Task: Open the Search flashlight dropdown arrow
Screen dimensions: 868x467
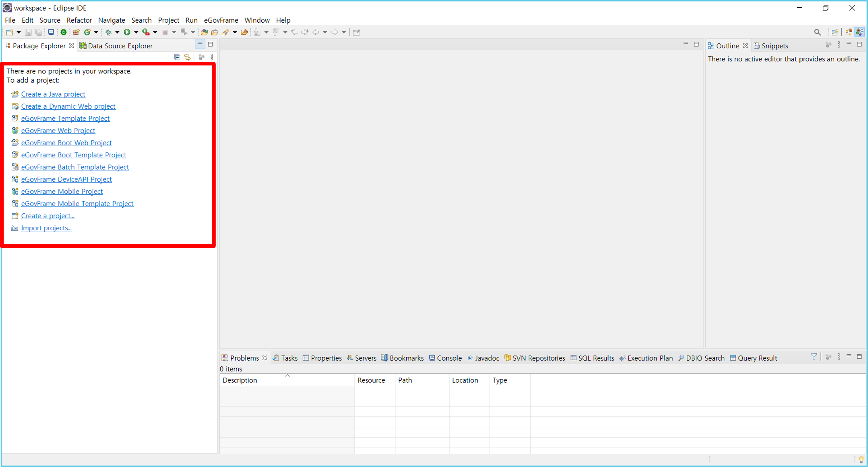Action: tap(235, 32)
